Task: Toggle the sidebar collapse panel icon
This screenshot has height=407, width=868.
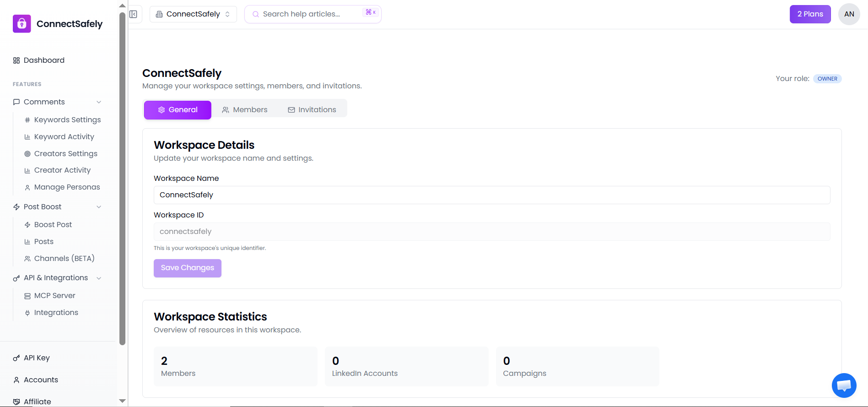Action: pos(133,14)
